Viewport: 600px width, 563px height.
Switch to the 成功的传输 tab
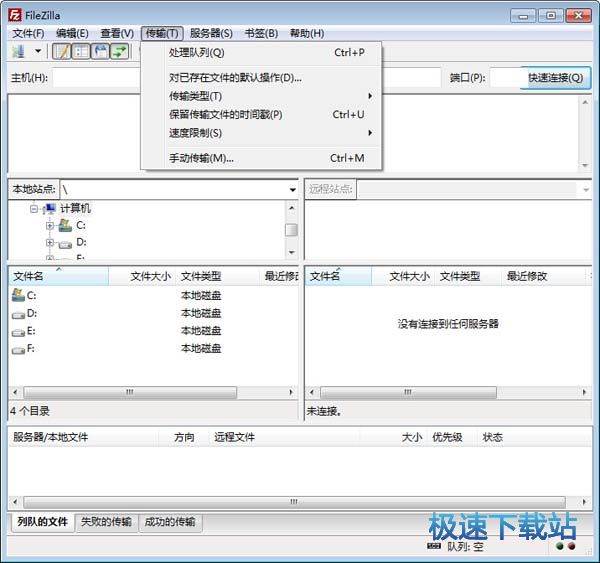tap(170, 522)
